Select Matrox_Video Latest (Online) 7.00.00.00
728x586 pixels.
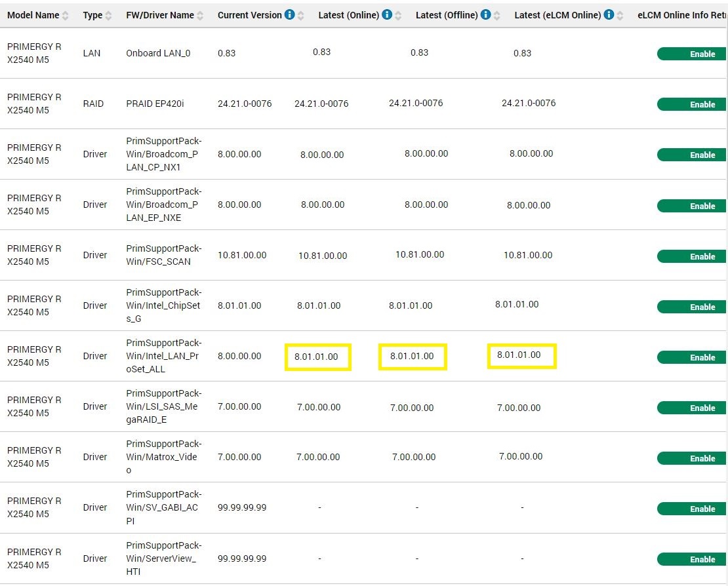[318, 457]
